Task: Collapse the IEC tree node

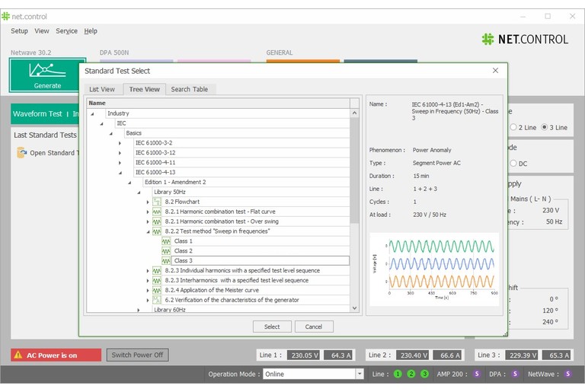Action: (x=101, y=123)
